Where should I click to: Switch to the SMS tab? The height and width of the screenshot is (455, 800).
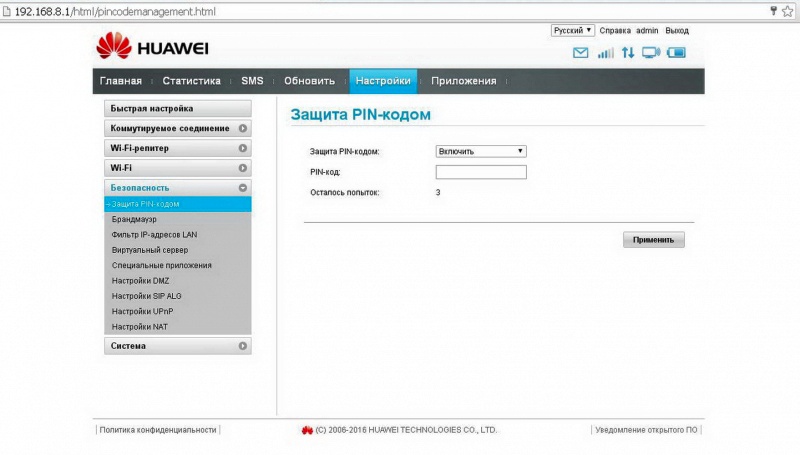tap(252, 81)
